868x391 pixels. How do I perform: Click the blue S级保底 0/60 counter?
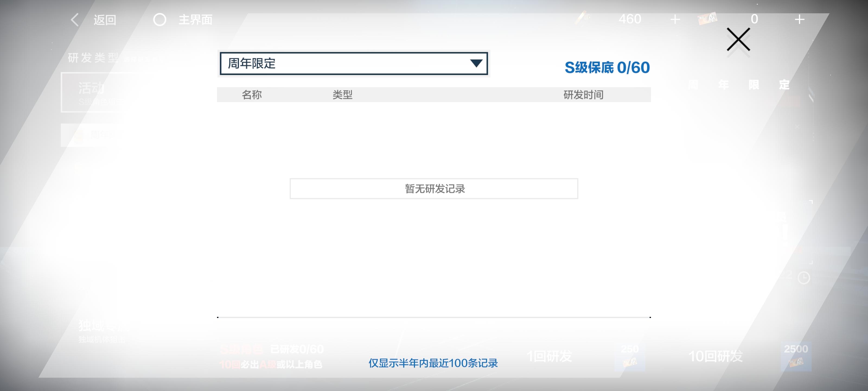click(607, 67)
